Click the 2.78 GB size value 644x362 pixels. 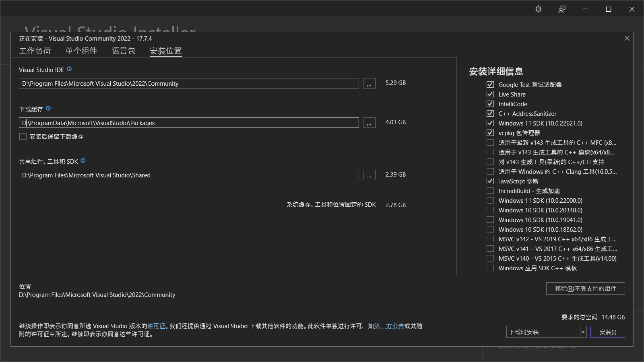[x=396, y=205]
